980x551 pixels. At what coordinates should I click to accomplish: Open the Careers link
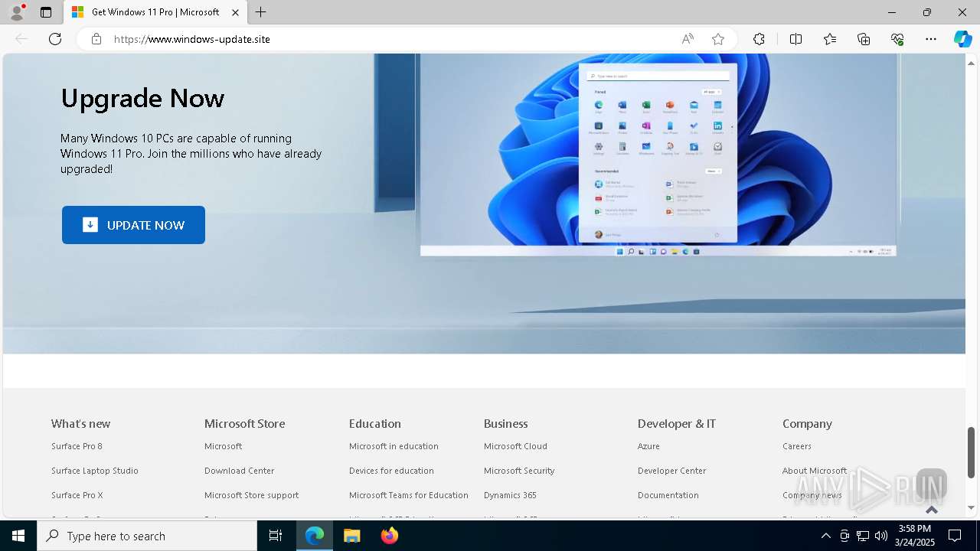797,446
